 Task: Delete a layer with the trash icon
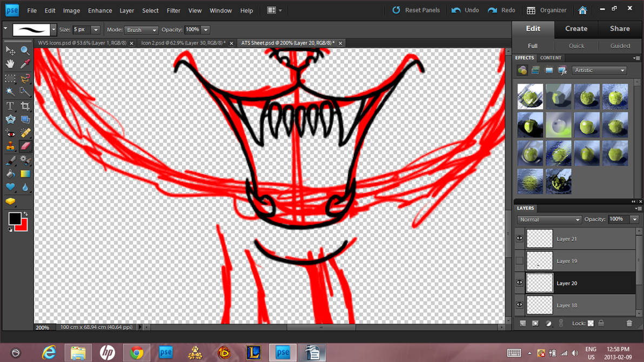click(629, 323)
